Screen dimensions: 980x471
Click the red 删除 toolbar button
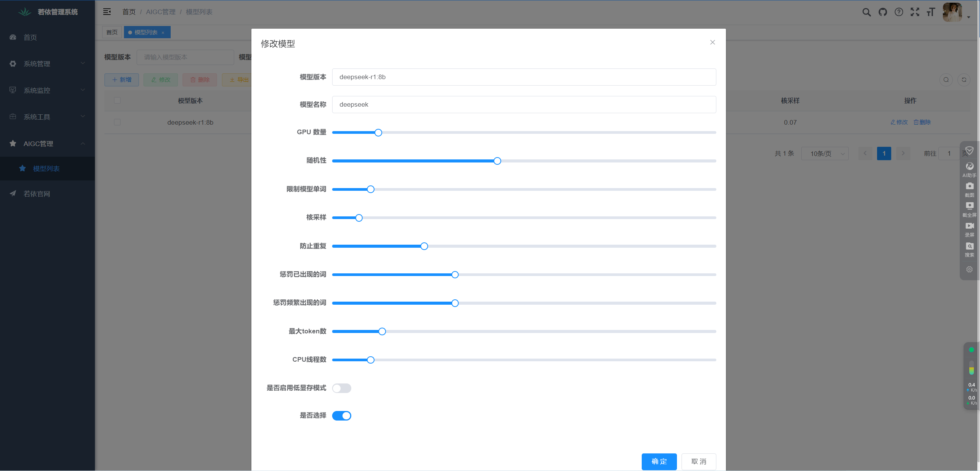tap(200, 80)
